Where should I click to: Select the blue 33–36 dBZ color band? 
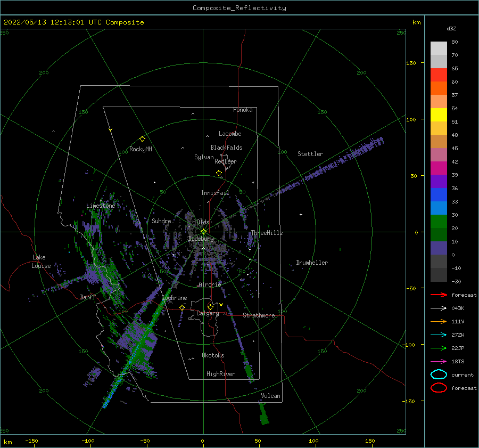pos(439,195)
